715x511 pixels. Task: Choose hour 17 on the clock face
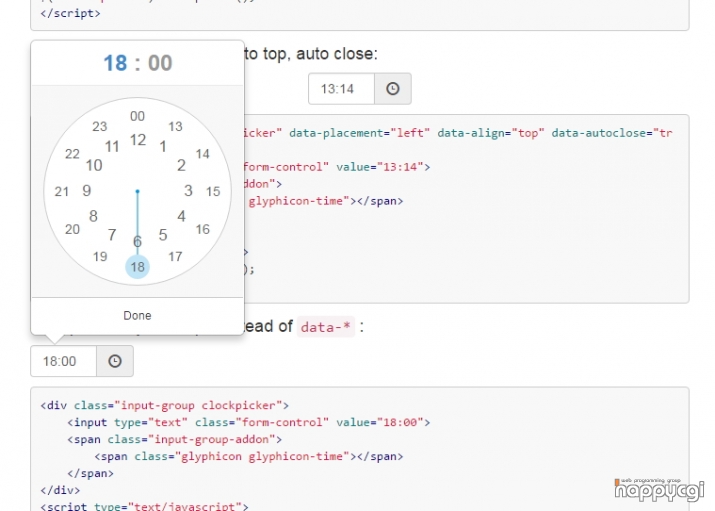point(175,257)
